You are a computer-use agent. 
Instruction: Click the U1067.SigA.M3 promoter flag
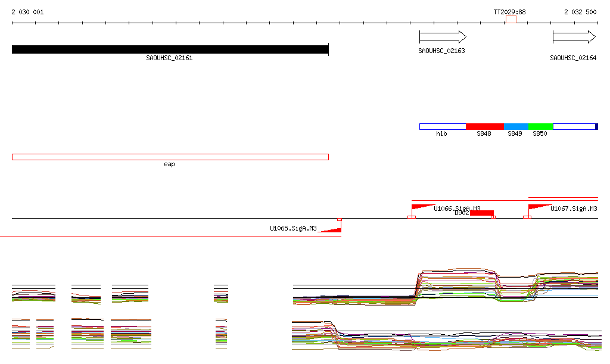[x=540, y=207]
